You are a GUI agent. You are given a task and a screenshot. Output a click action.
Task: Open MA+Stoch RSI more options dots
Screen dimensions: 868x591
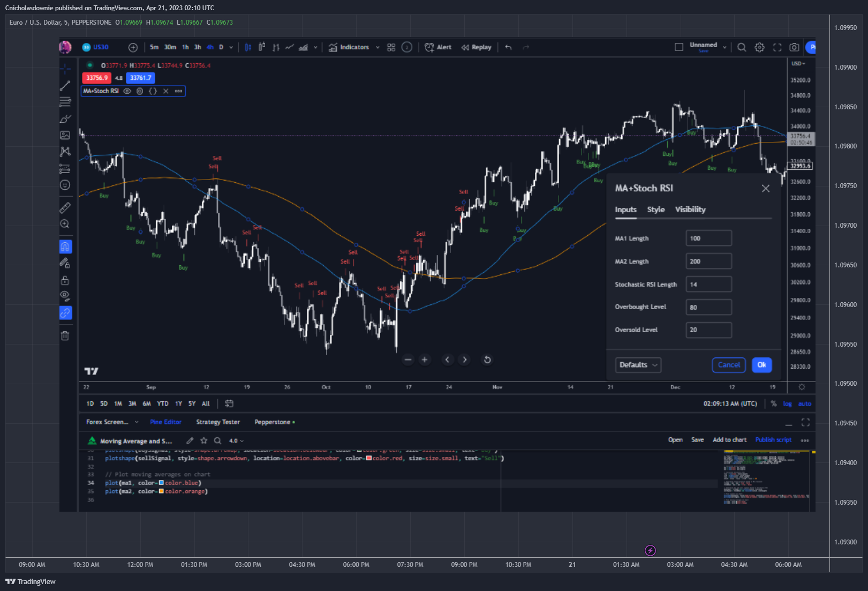(x=179, y=91)
